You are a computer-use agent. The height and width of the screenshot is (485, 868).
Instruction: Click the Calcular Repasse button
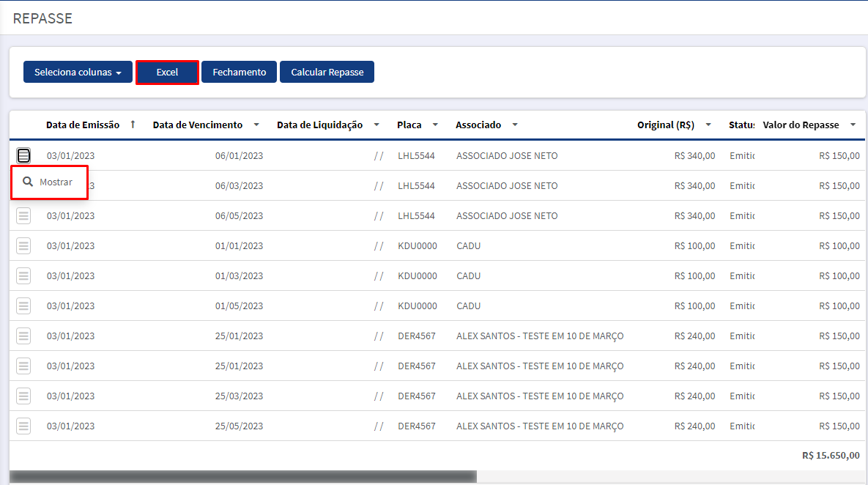[327, 72]
